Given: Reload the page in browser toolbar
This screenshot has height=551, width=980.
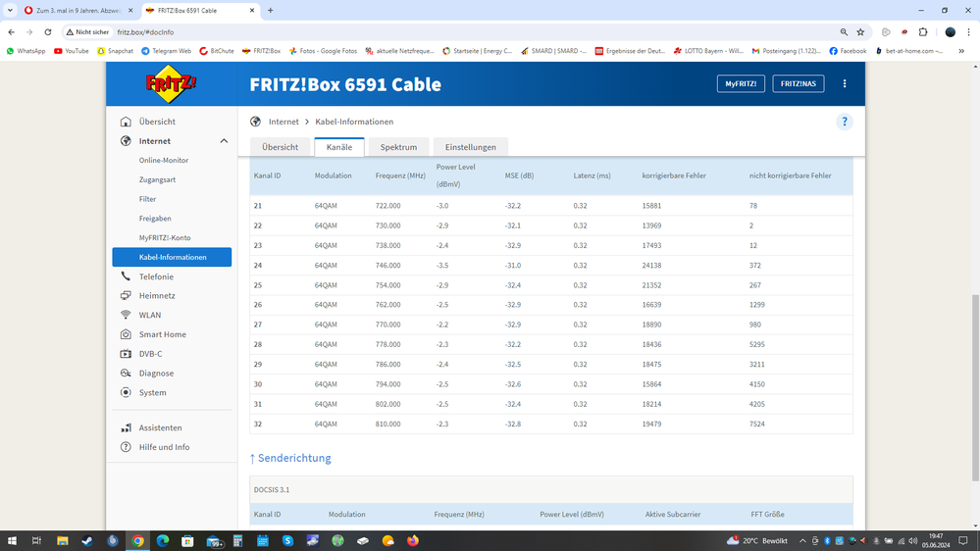Looking at the screenshot, I should tap(48, 32).
